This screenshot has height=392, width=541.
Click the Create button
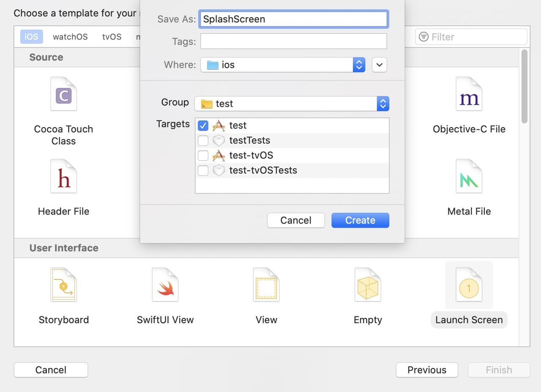point(360,220)
